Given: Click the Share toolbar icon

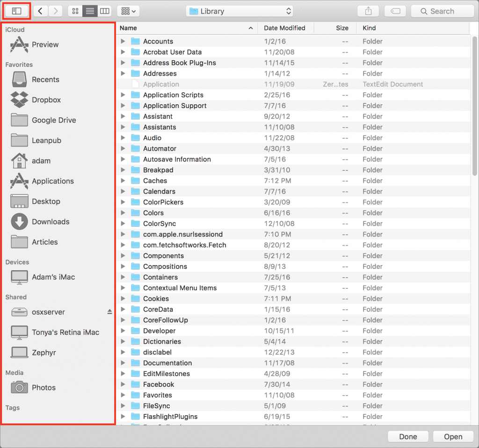Looking at the screenshot, I should click(x=368, y=11).
